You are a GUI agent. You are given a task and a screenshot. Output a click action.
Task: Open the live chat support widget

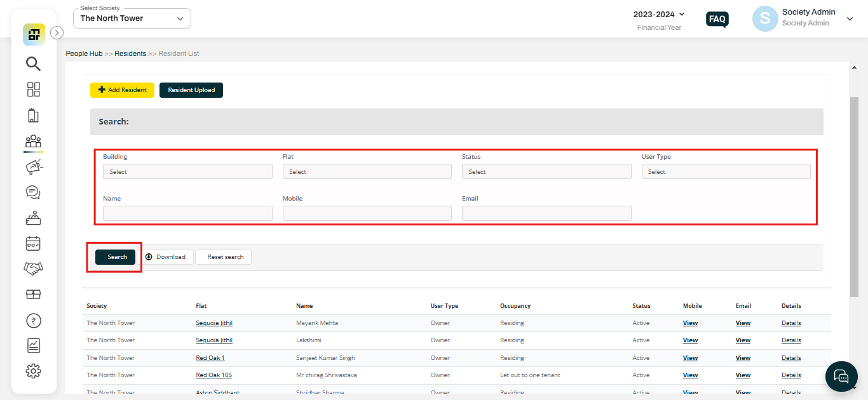[x=841, y=377]
